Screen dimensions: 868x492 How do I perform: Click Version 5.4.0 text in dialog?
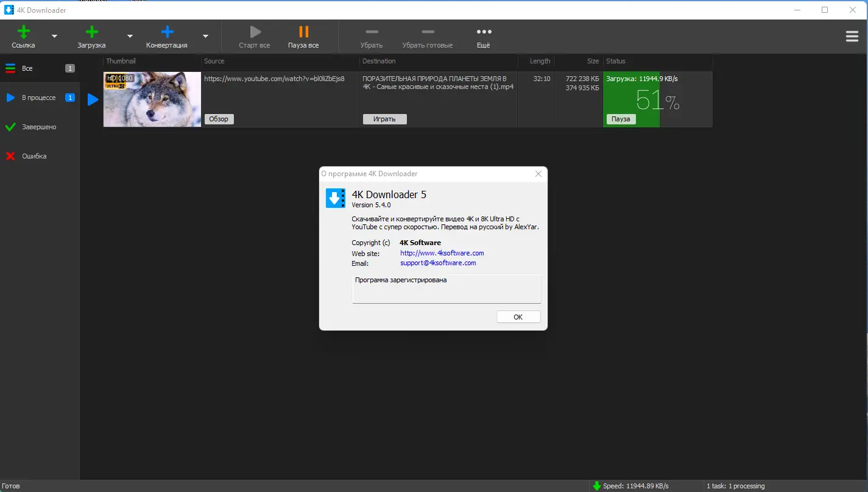(x=372, y=205)
